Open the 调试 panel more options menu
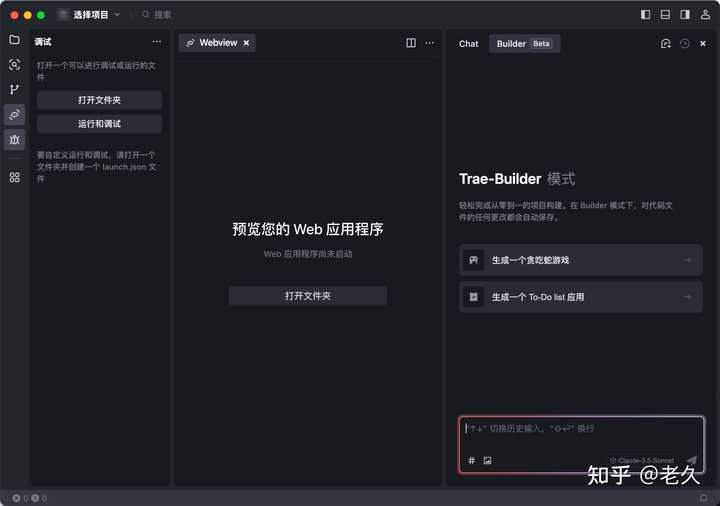Screen dimensions: 720x506 pyautogui.click(x=157, y=42)
